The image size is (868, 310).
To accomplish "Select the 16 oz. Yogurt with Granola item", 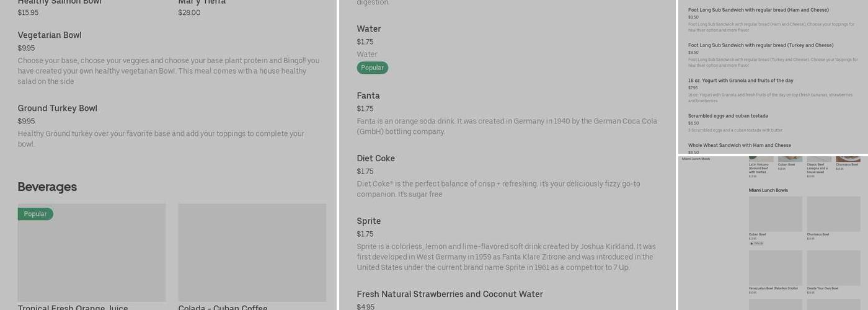I will point(740,81).
